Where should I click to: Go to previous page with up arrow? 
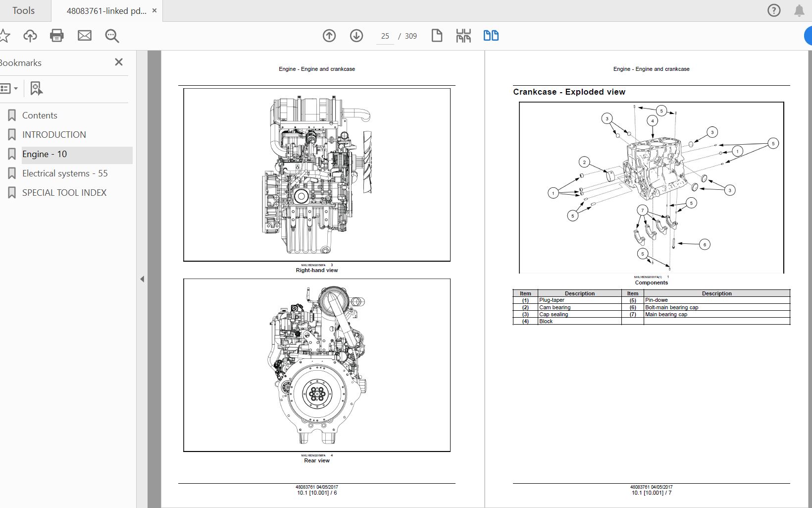point(329,36)
